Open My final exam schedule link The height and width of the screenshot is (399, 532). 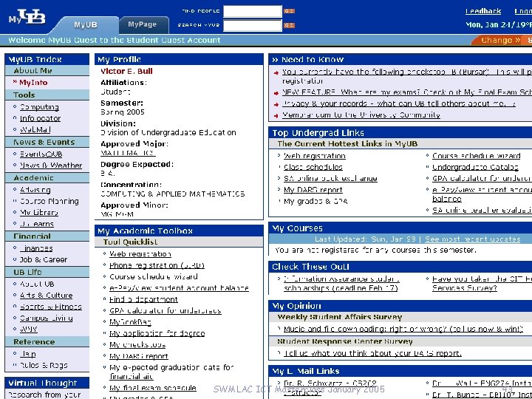pos(153,387)
